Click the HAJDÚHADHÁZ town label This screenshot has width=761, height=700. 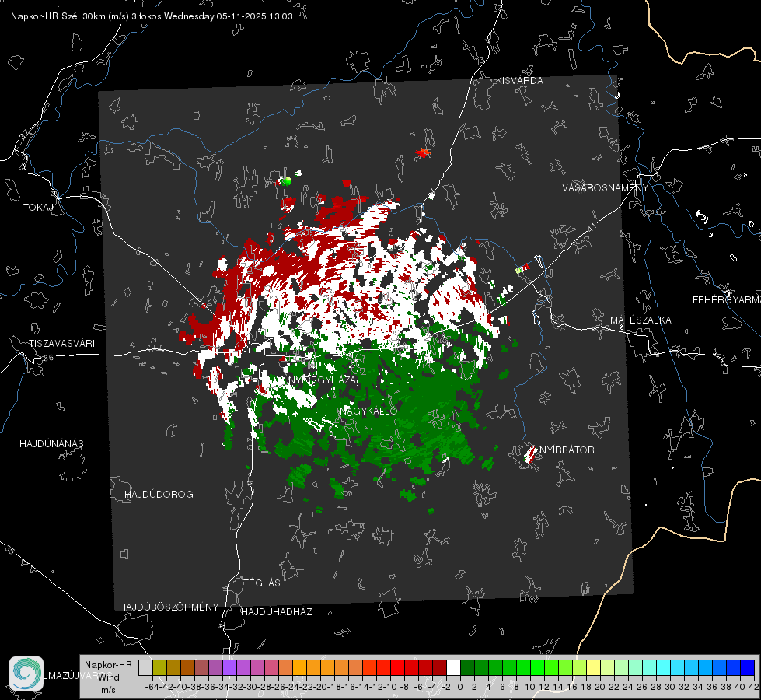(x=277, y=612)
